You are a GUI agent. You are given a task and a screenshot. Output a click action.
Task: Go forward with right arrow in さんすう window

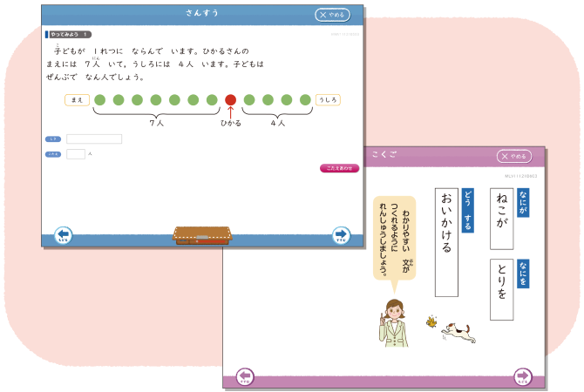(341, 235)
